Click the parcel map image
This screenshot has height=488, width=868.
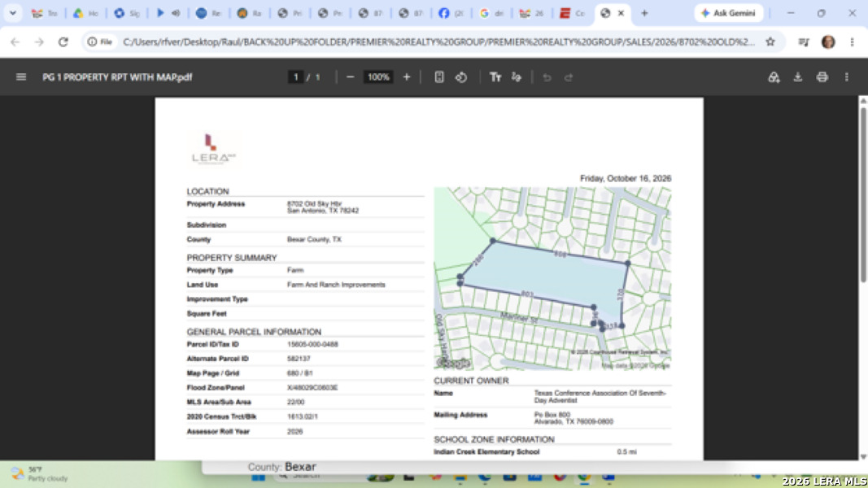point(552,278)
